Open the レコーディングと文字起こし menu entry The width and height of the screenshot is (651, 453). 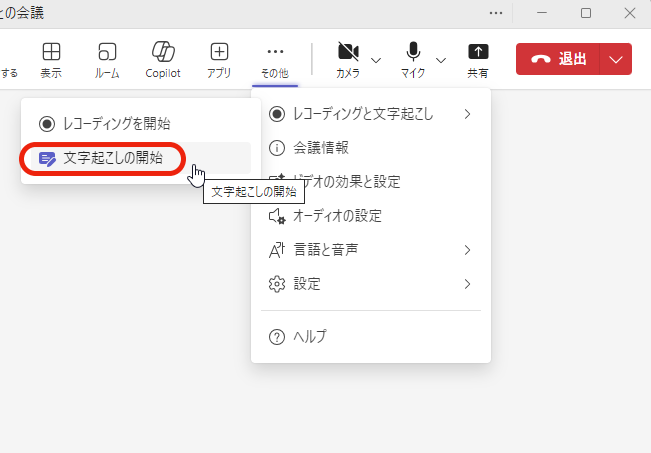371,114
